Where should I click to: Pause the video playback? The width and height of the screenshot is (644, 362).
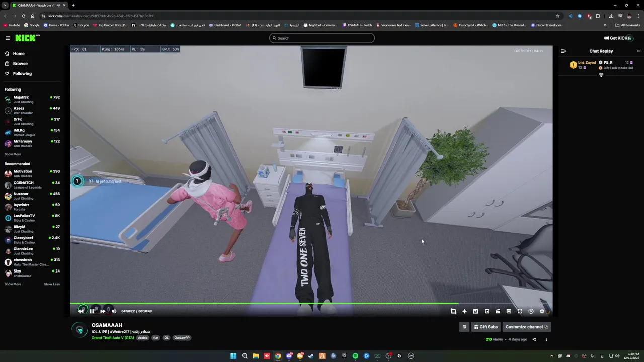[x=92, y=311]
